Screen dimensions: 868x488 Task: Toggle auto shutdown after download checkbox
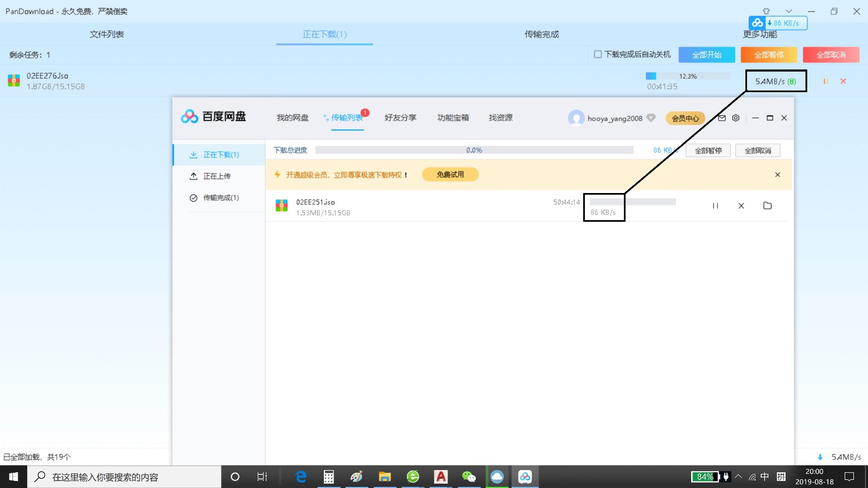(598, 54)
